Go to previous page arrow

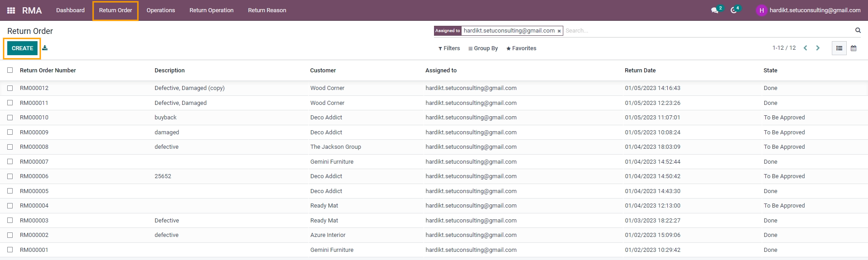pyautogui.click(x=805, y=48)
